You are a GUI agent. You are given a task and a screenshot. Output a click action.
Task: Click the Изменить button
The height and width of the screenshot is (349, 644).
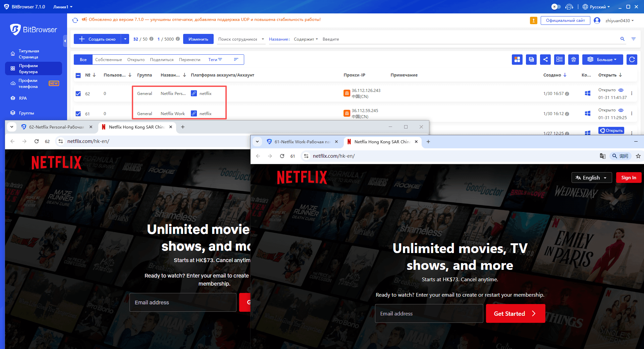click(198, 39)
